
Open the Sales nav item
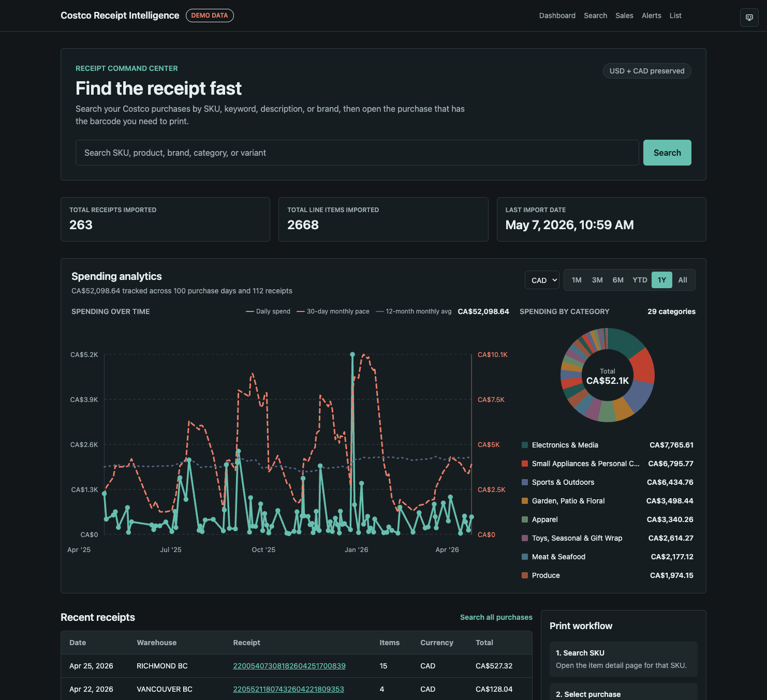[624, 16]
